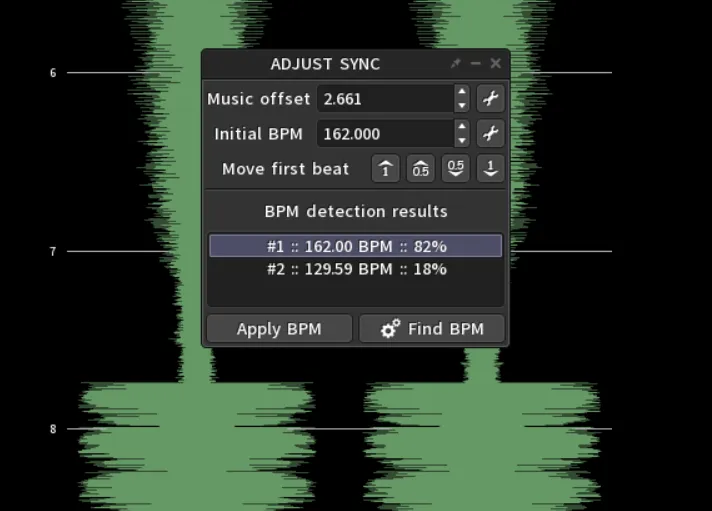
Task: Select result #2 129.59 BPM 18%
Action: pyautogui.click(x=356, y=269)
